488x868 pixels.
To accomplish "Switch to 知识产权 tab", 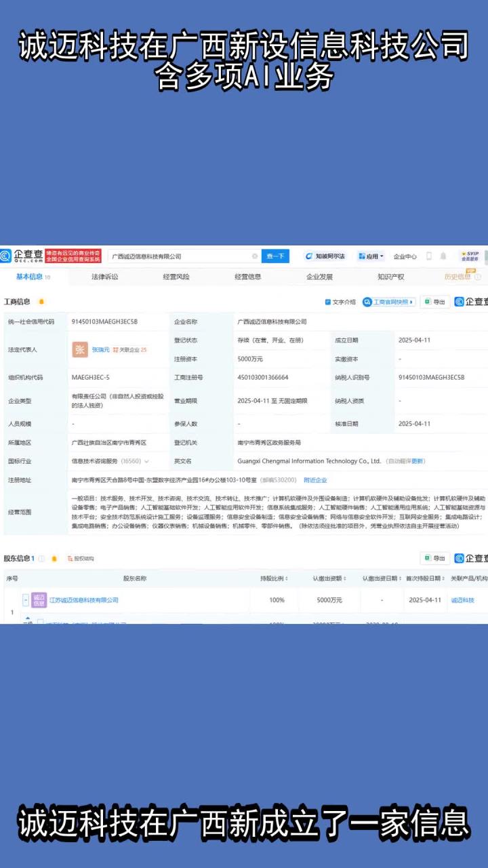I will click(391, 277).
